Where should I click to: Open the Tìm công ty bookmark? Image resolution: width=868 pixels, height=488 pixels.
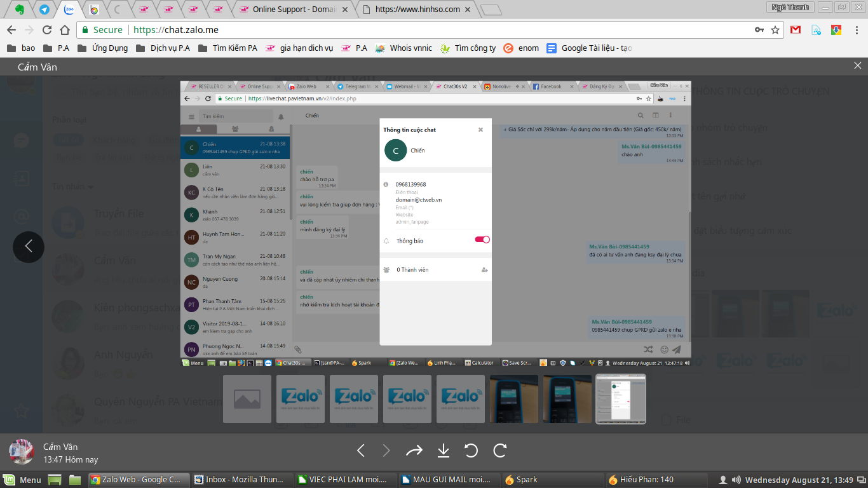(468, 48)
